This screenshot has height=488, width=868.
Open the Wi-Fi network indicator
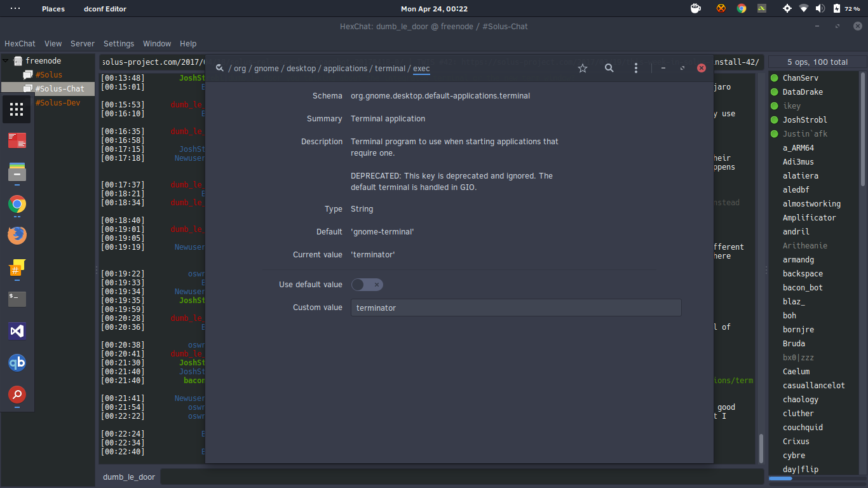[x=804, y=8]
